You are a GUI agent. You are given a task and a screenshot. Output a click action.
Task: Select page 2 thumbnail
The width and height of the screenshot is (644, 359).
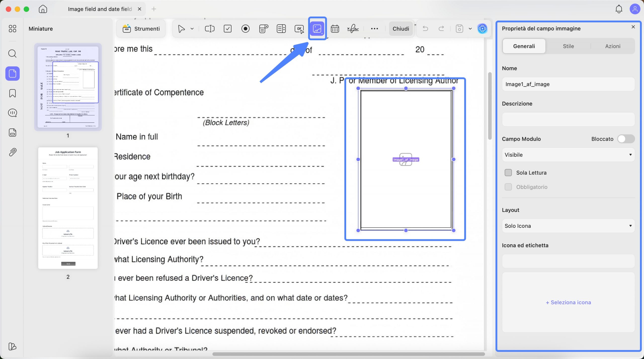(x=68, y=208)
